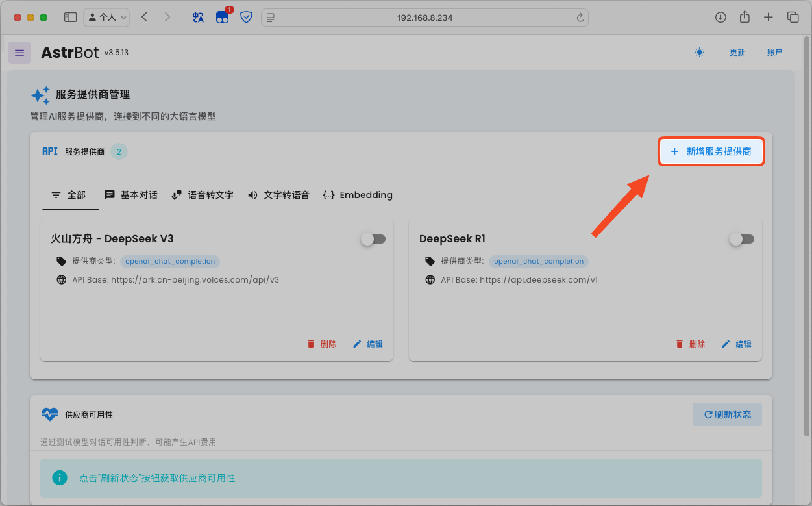Screen dimensions: 812x506
Task: Click the DeepSeek R1 card title
Action: point(452,239)
